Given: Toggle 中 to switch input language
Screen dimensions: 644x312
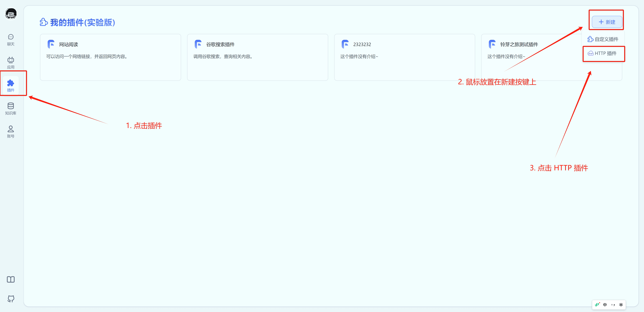Looking at the screenshot, I should point(605,305).
